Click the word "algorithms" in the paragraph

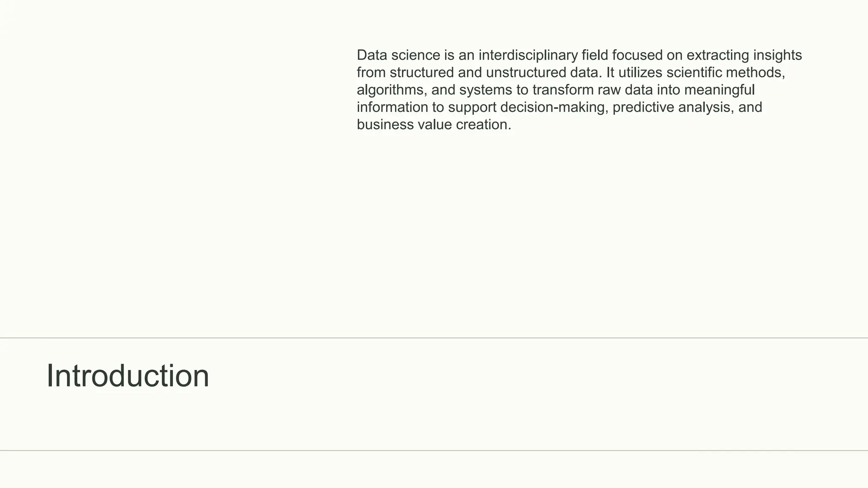tap(389, 90)
